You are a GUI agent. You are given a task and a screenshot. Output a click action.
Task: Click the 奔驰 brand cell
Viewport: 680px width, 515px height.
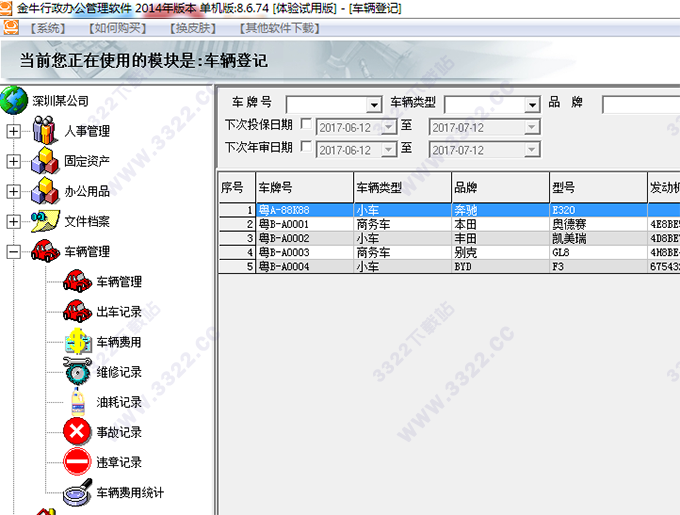(501, 210)
